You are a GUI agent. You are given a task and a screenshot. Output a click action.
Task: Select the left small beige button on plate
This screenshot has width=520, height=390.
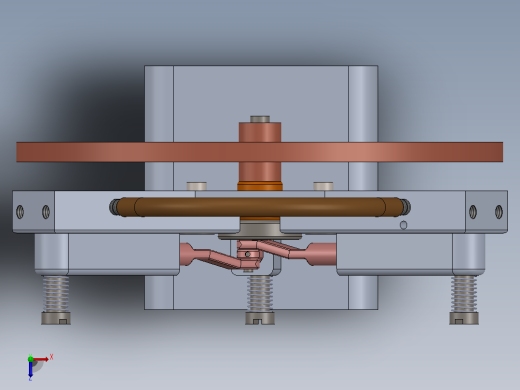pos(197,186)
